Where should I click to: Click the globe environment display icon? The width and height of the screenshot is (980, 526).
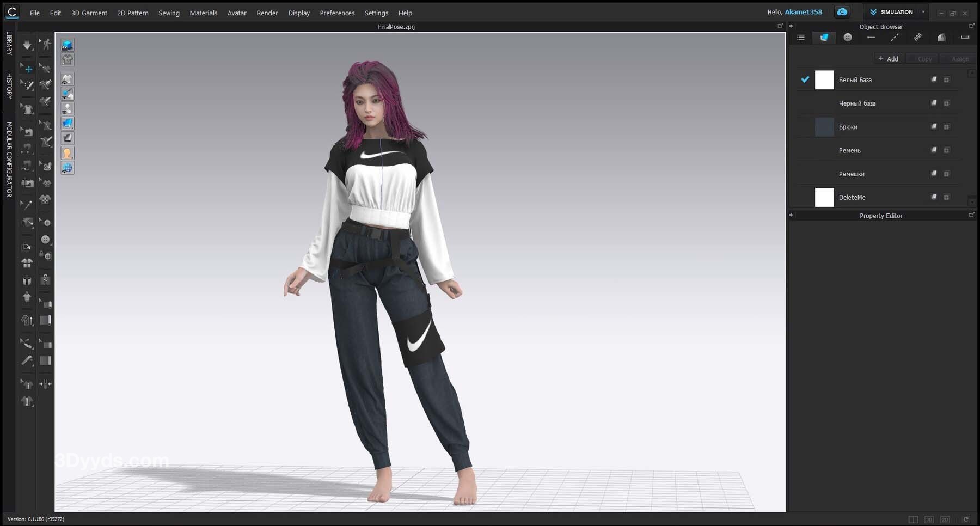point(68,168)
